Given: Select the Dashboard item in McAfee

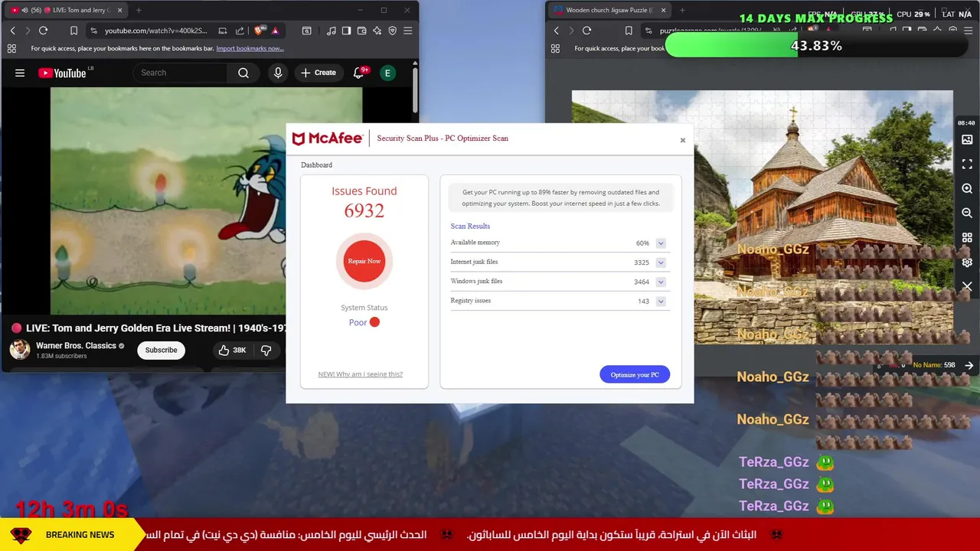Looking at the screenshot, I should pos(316,165).
